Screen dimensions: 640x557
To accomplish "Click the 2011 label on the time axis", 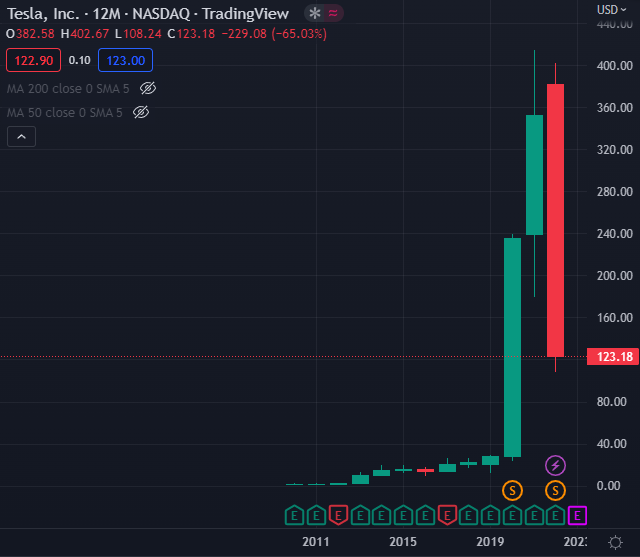I will click(x=316, y=542).
